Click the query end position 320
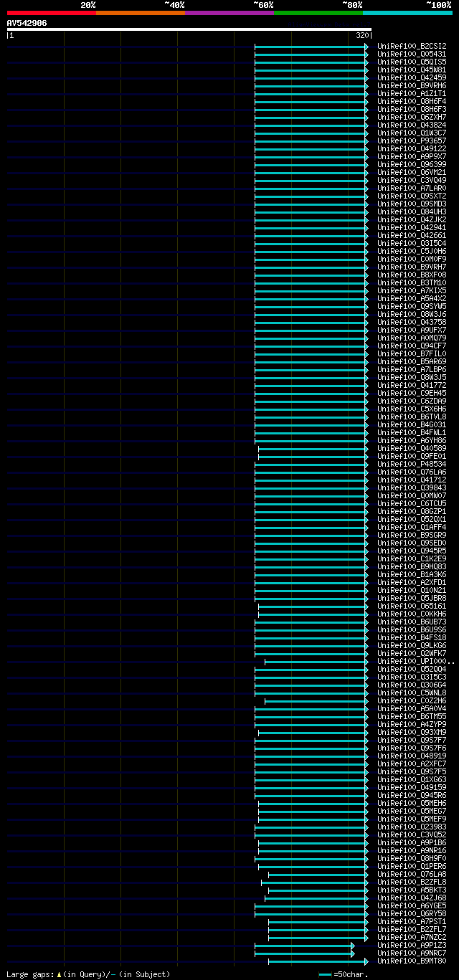This screenshot has width=459, height=980. [362, 35]
